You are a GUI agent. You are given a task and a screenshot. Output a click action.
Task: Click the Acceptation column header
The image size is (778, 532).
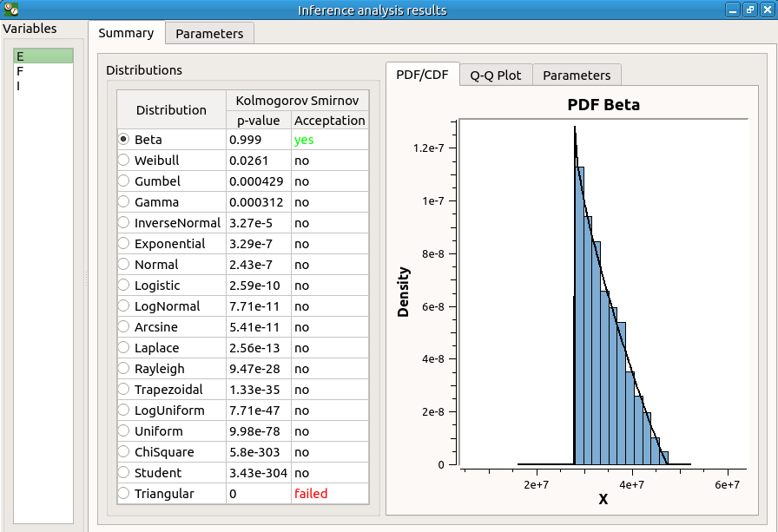point(330,121)
